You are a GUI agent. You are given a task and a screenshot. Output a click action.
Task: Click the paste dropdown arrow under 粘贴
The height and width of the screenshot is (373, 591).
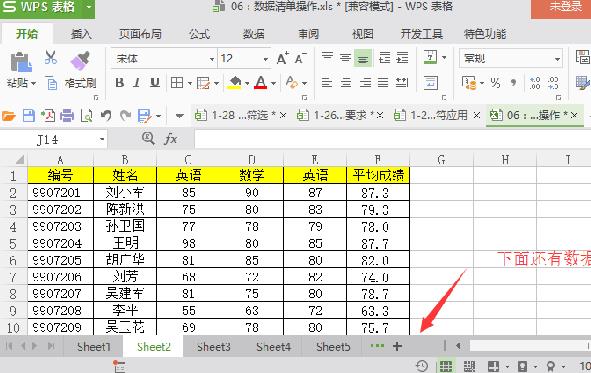tap(33, 83)
